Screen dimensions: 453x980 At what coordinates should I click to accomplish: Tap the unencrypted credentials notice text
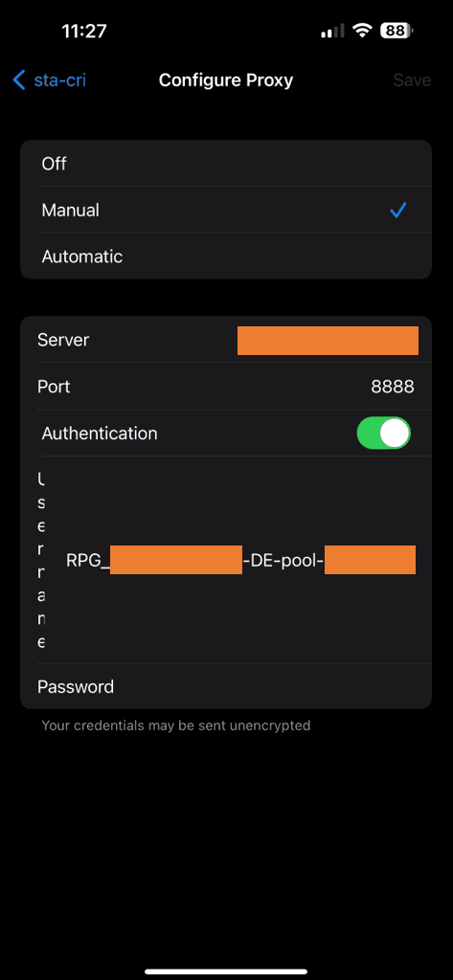tap(176, 725)
